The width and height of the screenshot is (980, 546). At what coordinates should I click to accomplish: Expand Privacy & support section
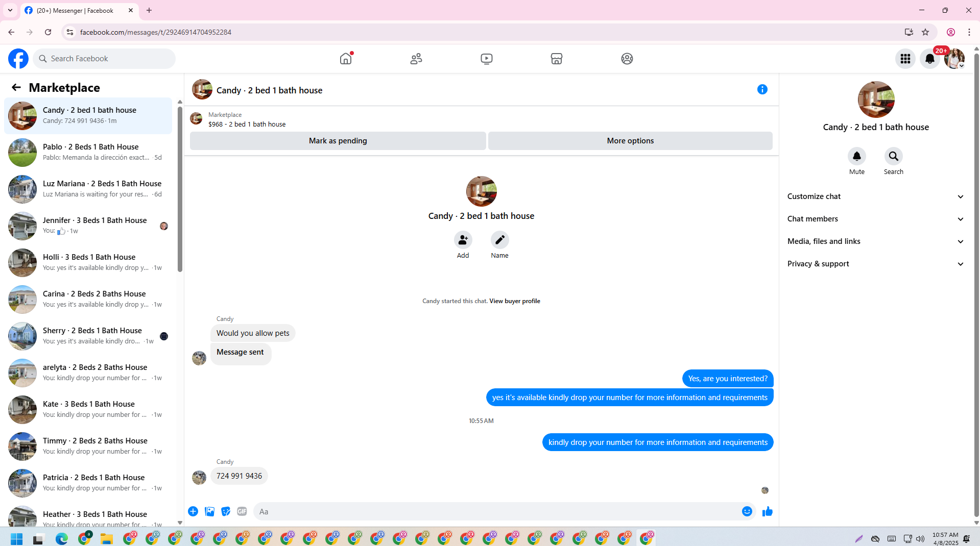(x=876, y=264)
